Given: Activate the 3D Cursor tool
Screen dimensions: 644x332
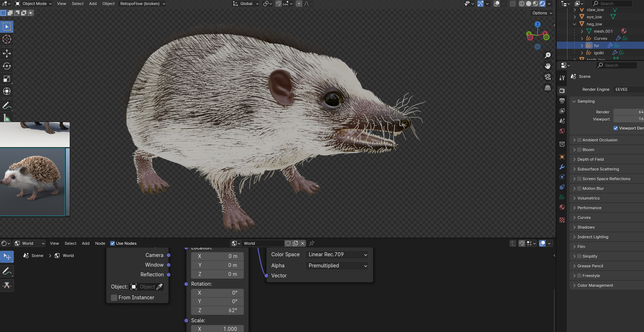Looking at the screenshot, I should (x=7, y=39).
